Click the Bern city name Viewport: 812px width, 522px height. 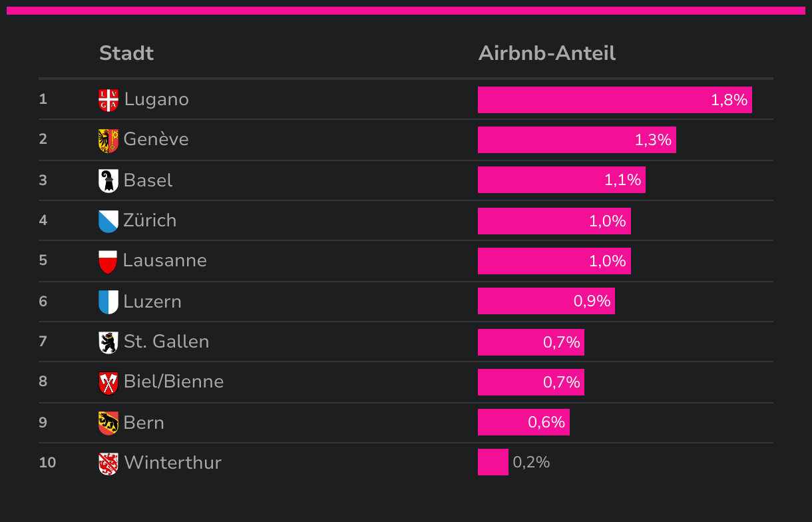click(x=144, y=423)
